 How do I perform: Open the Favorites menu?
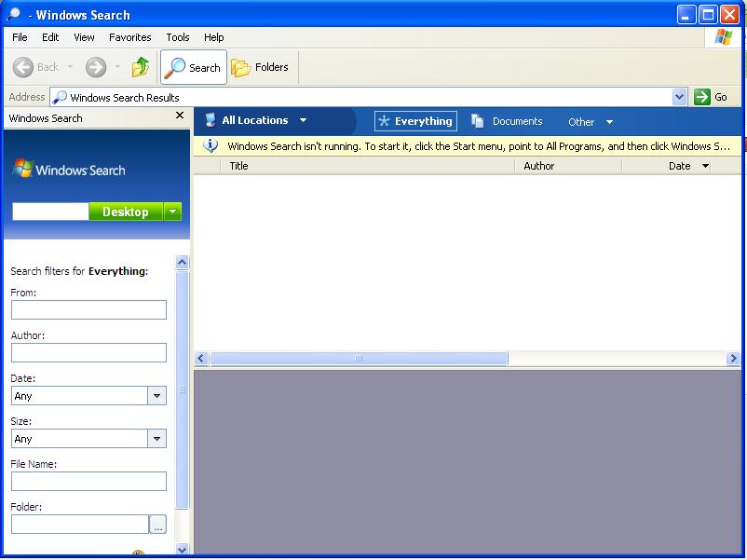129,37
